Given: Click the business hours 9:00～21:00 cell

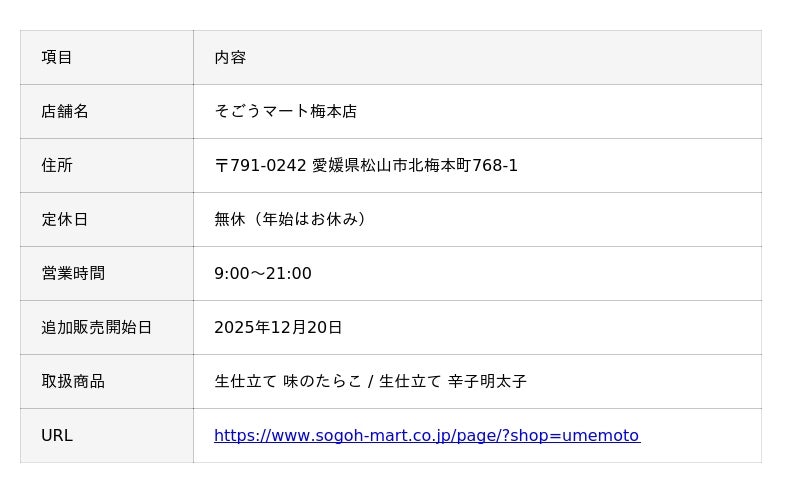Looking at the screenshot, I should coord(263,274).
